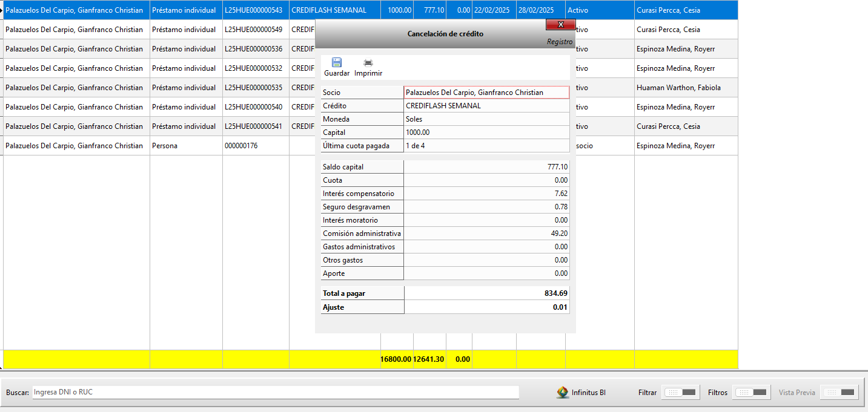Image resolution: width=868 pixels, height=412 pixels.
Task: Select the Socio name field in dialog
Action: point(486,93)
